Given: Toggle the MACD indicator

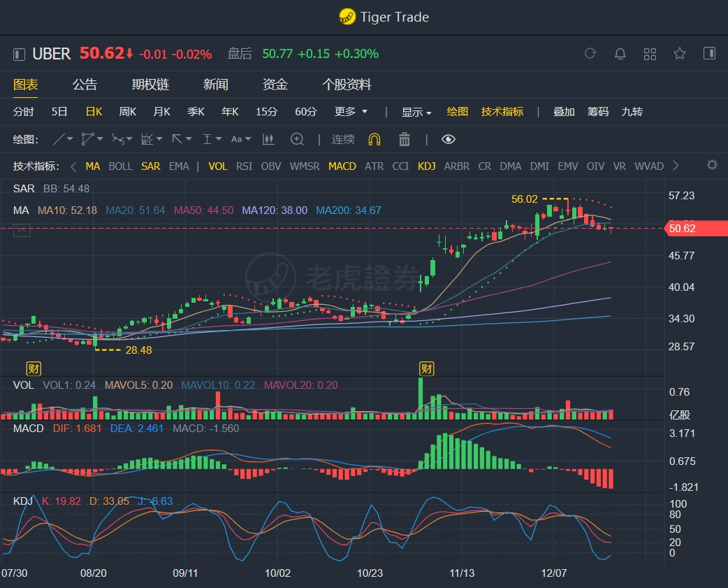Looking at the screenshot, I should click(x=342, y=166).
